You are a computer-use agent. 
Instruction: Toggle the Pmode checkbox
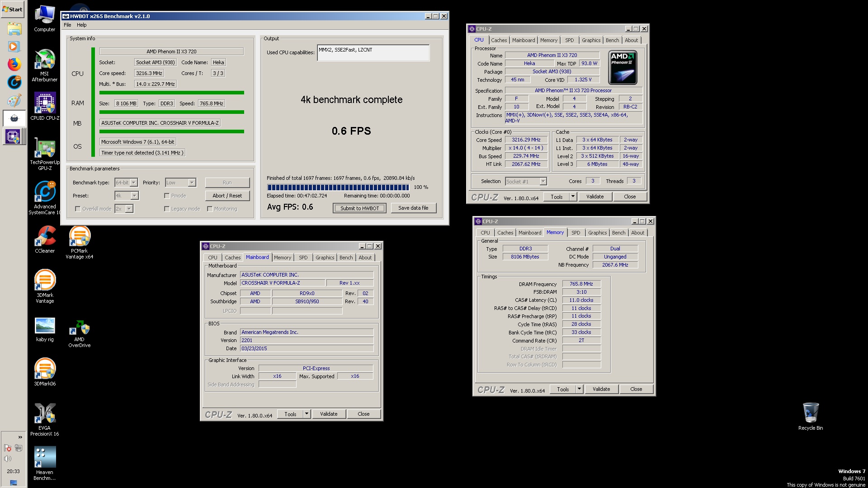click(167, 196)
